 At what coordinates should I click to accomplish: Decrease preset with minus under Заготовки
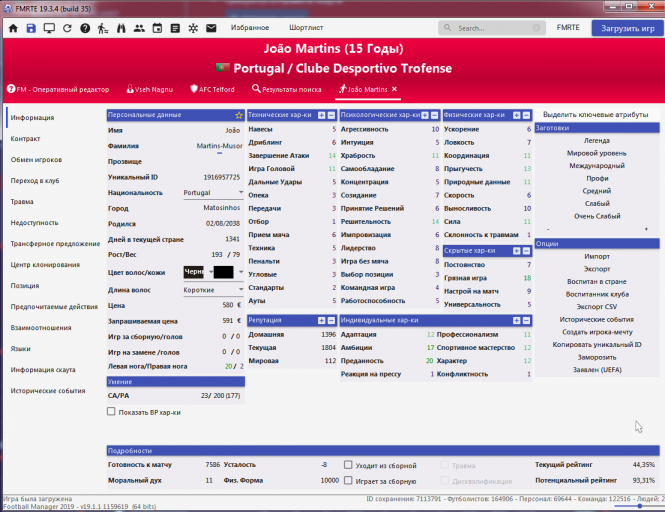[548, 229]
